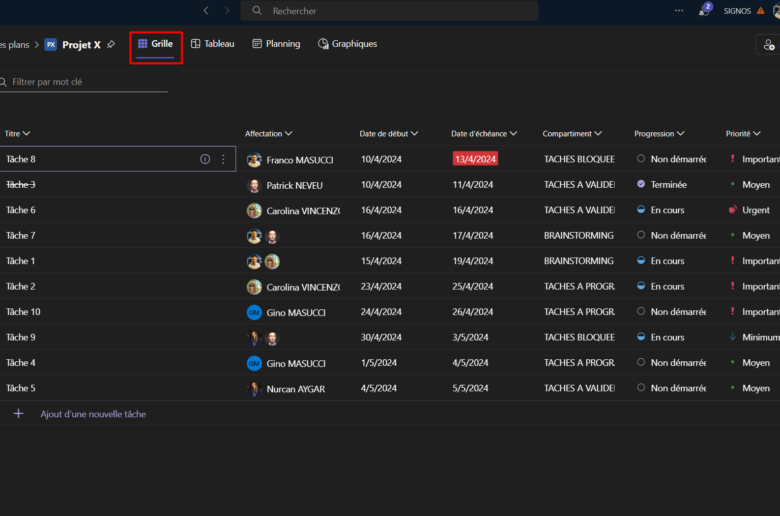Click the plus icon to add task
780x516 pixels.
coord(18,414)
